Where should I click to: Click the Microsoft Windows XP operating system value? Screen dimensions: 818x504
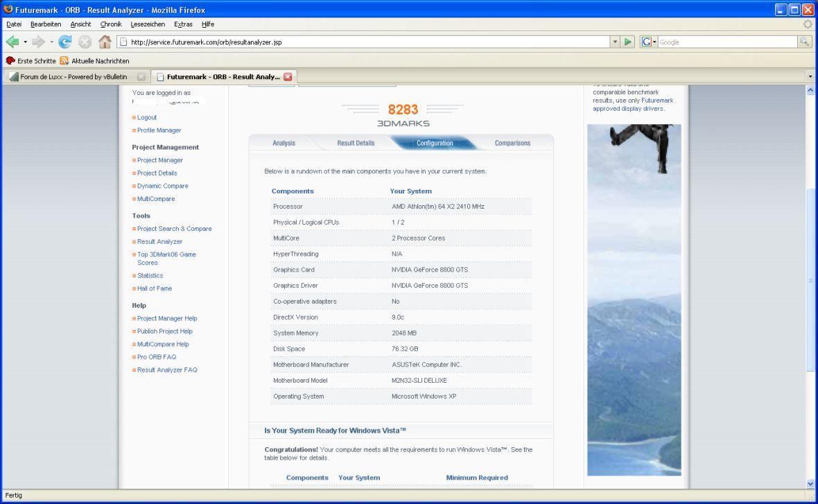pyautogui.click(x=424, y=397)
